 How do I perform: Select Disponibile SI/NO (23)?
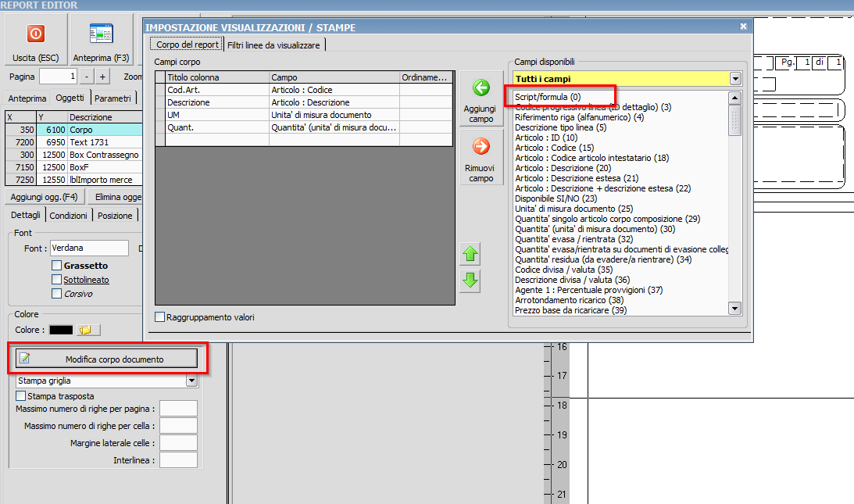[x=556, y=198]
